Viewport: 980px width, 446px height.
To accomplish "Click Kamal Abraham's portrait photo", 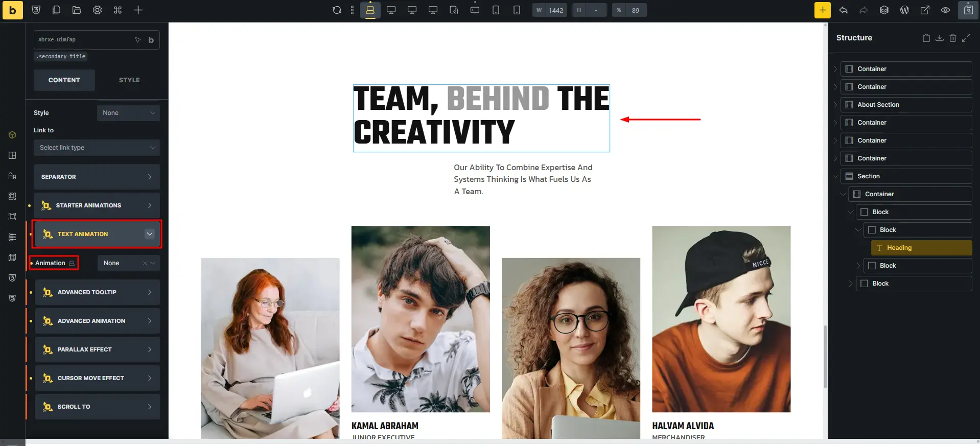I will coord(421,319).
